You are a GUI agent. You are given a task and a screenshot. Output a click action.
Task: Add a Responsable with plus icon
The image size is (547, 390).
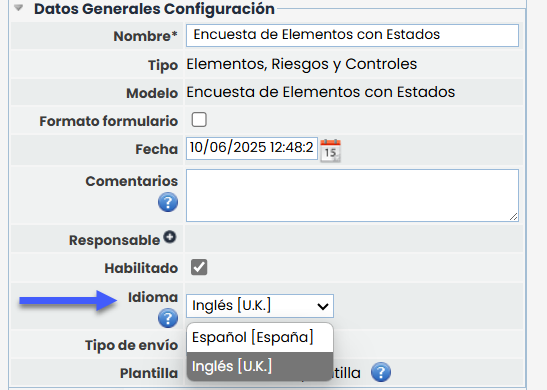coord(170,237)
